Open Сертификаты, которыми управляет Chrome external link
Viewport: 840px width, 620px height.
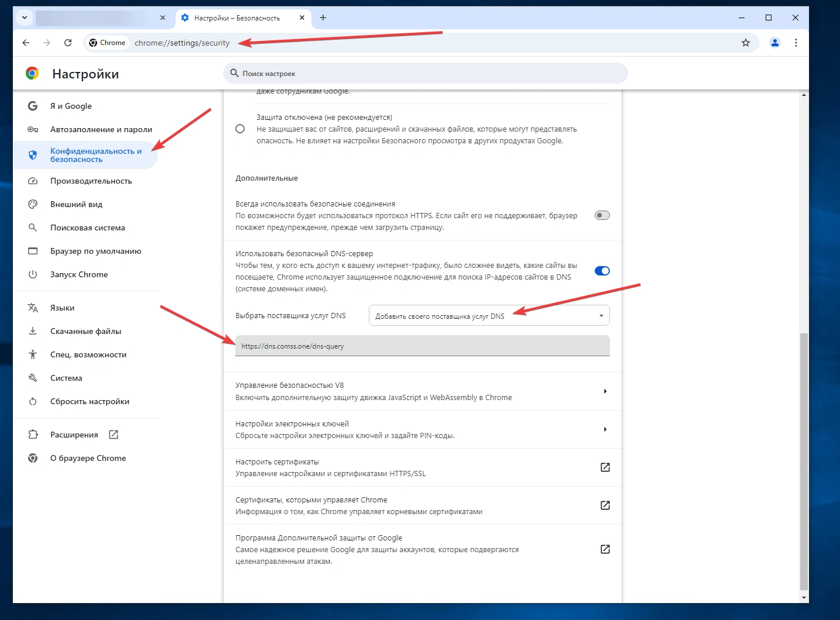point(605,505)
